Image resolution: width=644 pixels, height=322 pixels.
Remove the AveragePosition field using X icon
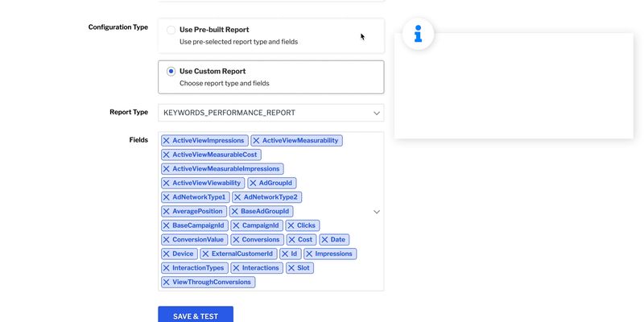click(x=167, y=212)
